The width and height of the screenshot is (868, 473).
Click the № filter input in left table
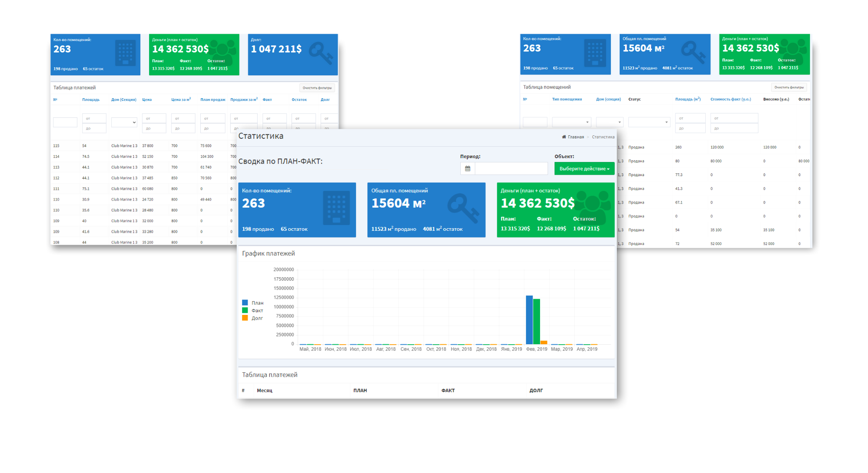point(65,123)
